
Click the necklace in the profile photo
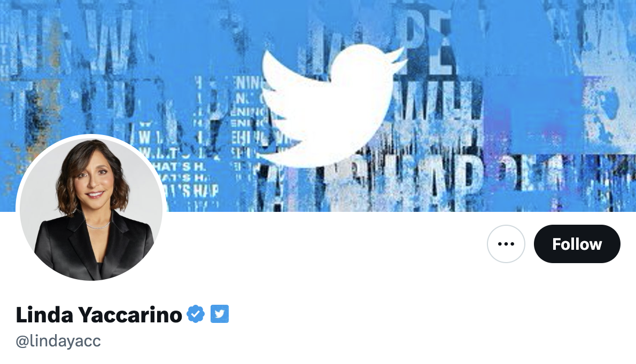point(97,225)
